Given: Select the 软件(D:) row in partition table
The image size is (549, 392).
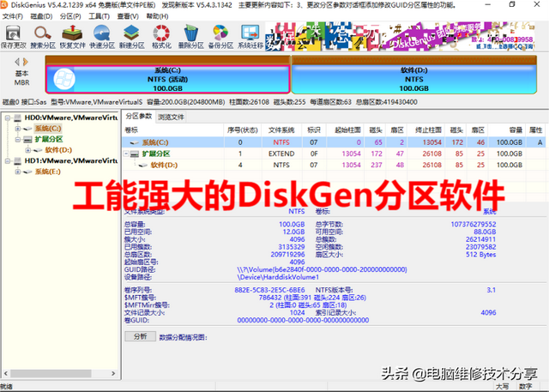Looking at the screenshot, I should point(334,165).
